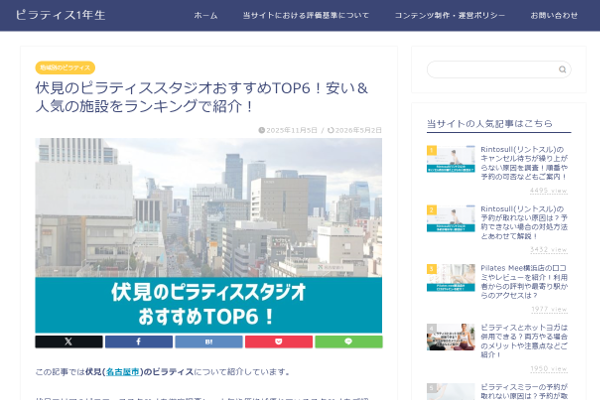600x400 pixels.
Task: Click thumbnail of Pilates Mee article
Action: (x=451, y=278)
